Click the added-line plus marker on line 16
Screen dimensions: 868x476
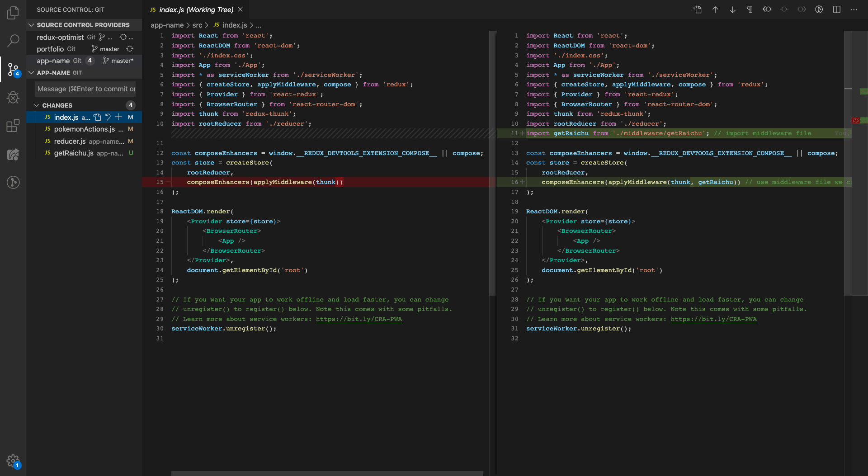coord(523,182)
